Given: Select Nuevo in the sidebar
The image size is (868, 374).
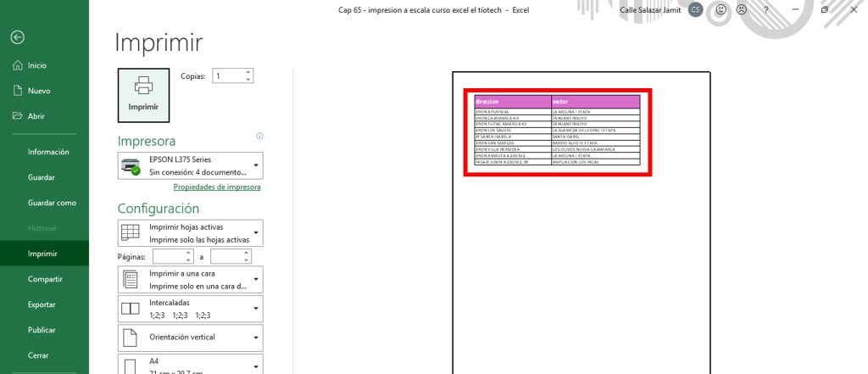Looking at the screenshot, I should pos(39,91).
